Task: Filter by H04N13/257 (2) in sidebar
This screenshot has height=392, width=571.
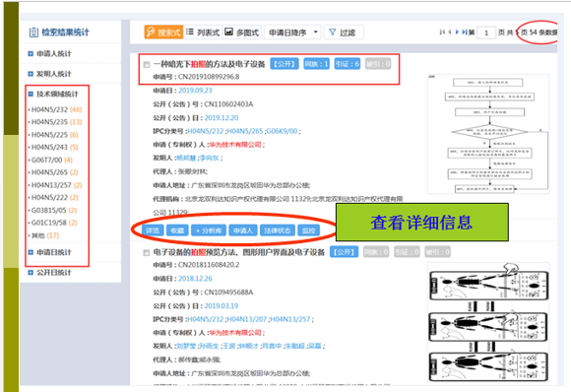Action: pyautogui.click(x=56, y=185)
